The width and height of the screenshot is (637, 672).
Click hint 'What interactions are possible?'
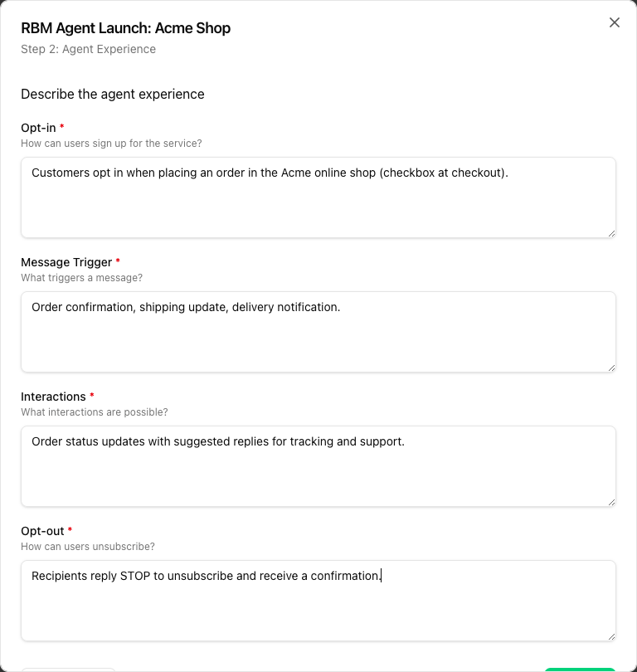click(x=95, y=412)
